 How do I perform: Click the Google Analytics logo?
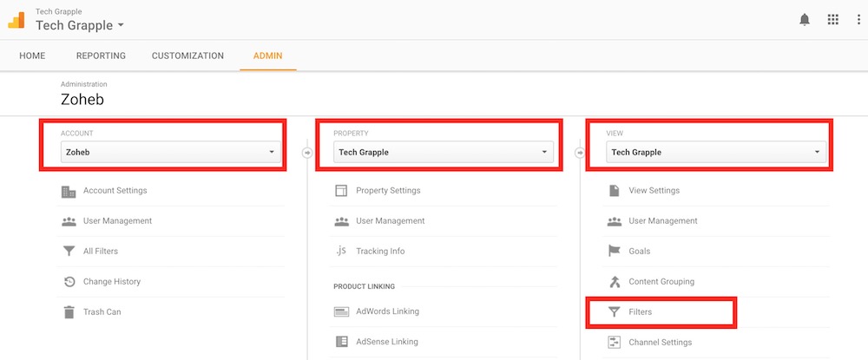16,20
